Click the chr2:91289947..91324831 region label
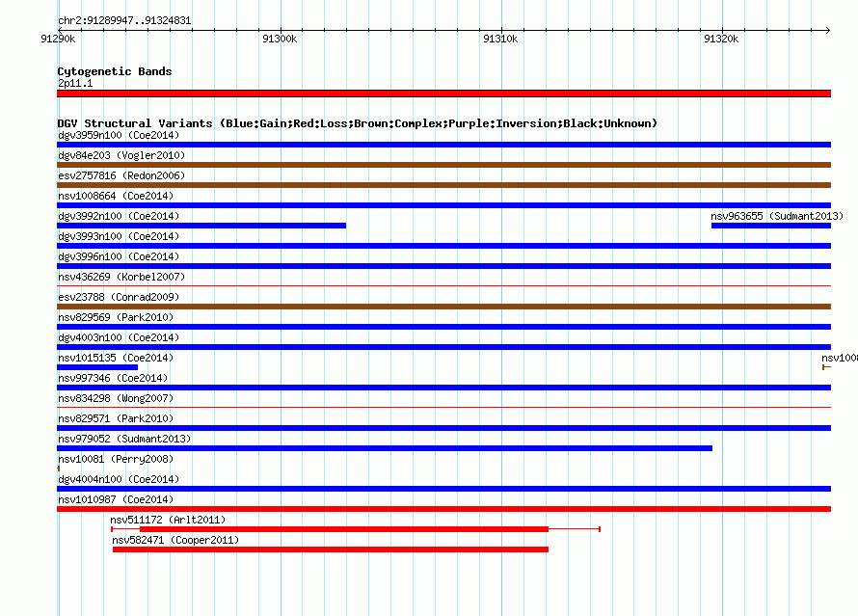The image size is (858, 616). point(124,20)
